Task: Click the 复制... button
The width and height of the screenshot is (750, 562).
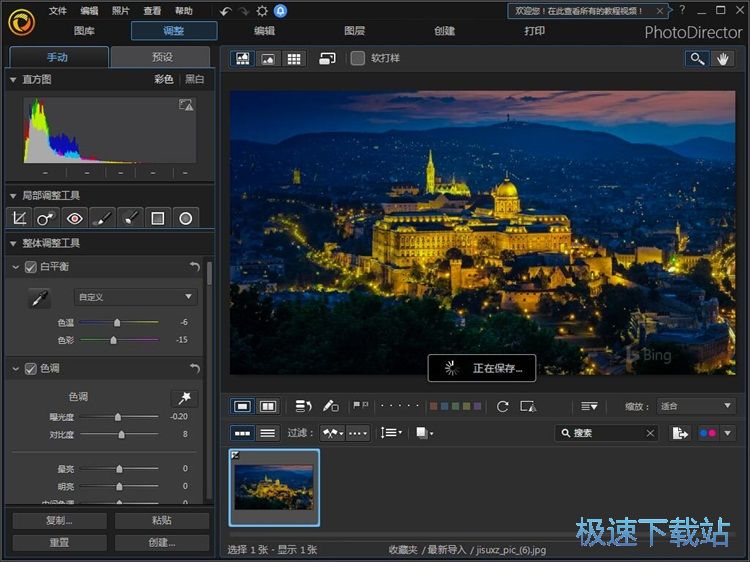Action: [x=59, y=520]
